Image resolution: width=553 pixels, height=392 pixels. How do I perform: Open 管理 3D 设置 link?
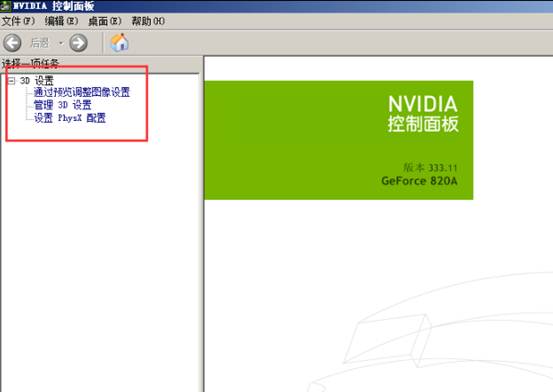click(62, 105)
